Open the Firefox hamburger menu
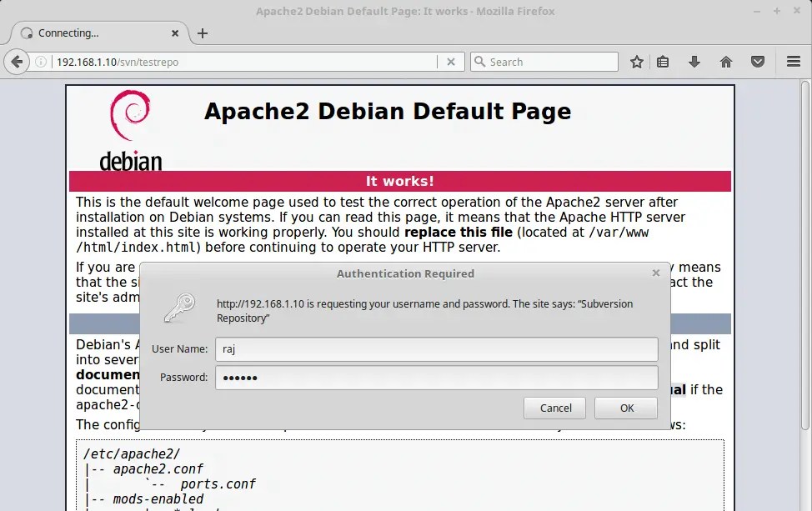The image size is (812, 511). [794, 62]
